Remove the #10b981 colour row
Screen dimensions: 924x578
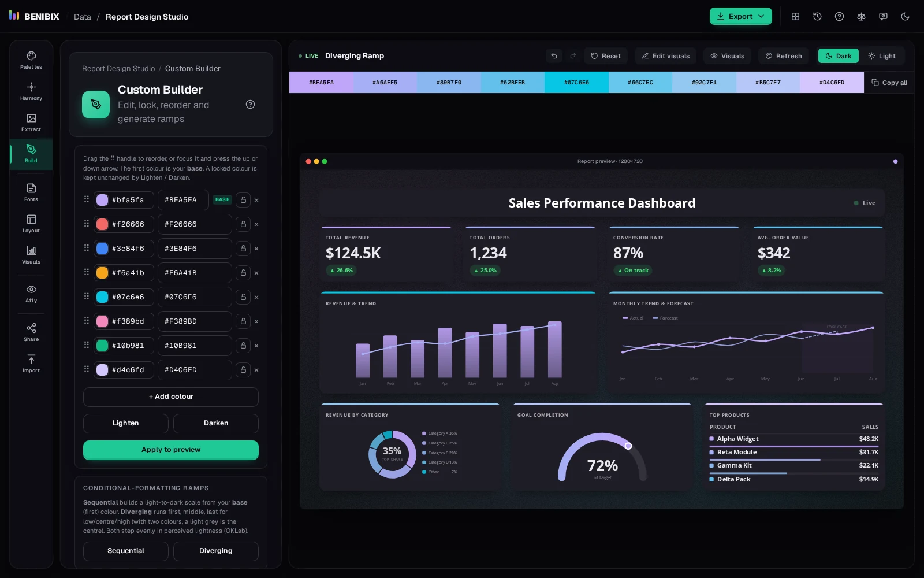coord(256,346)
